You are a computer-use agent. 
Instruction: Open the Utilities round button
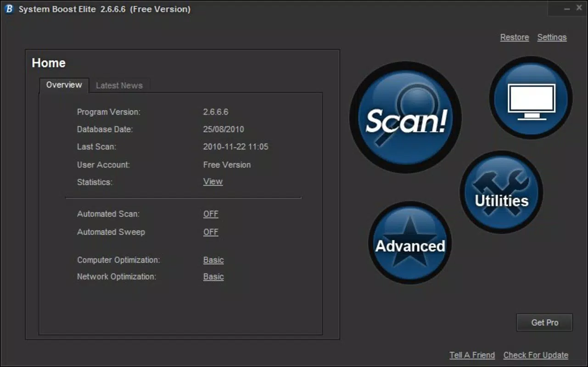point(502,192)
